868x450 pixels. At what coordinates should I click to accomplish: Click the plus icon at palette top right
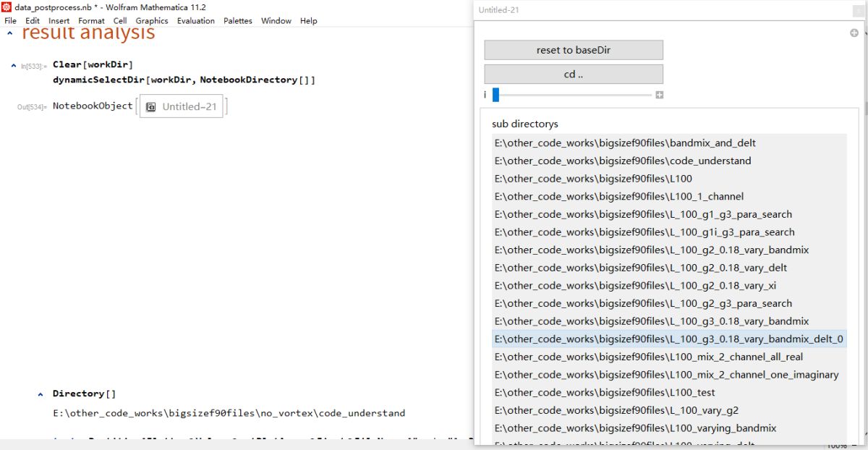(854, 33)
